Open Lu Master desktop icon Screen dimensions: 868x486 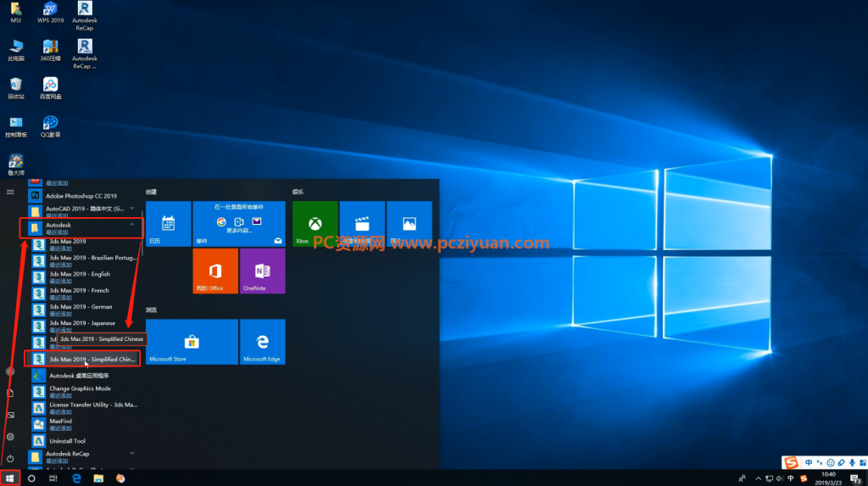[15, 165]
